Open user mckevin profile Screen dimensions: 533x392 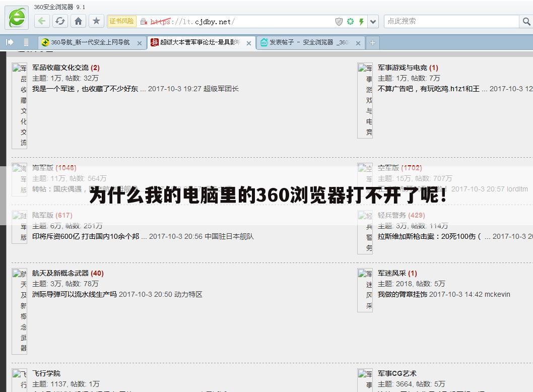point(497,294)
